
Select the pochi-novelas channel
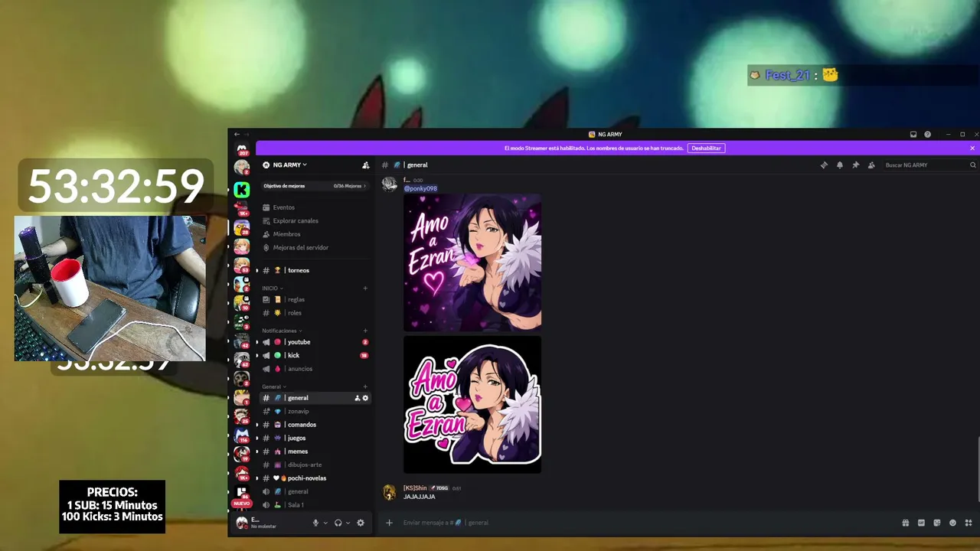point(315,478)
